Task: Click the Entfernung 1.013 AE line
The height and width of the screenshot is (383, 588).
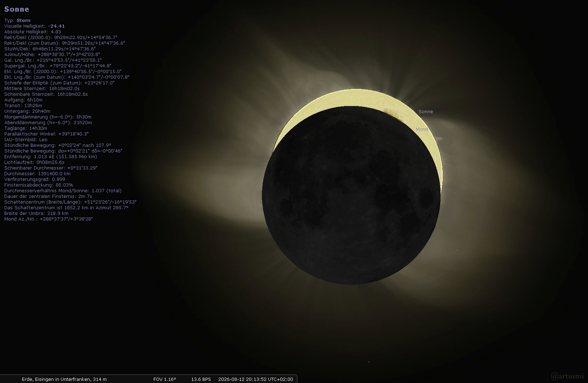Action: (x=51, y=157)
